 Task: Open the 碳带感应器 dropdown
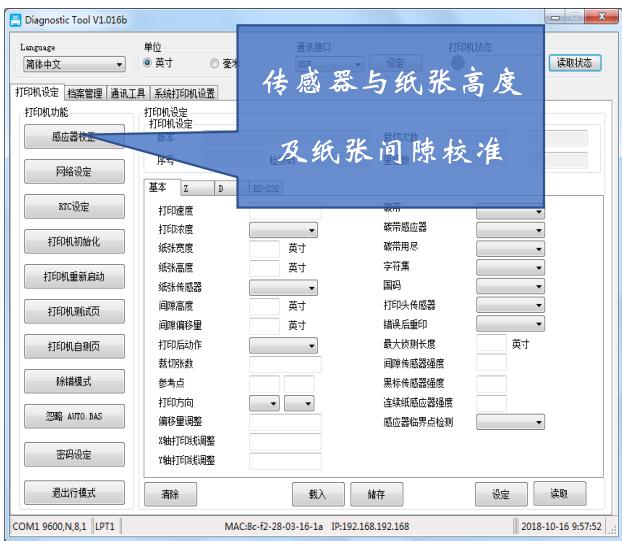[510, 230]
